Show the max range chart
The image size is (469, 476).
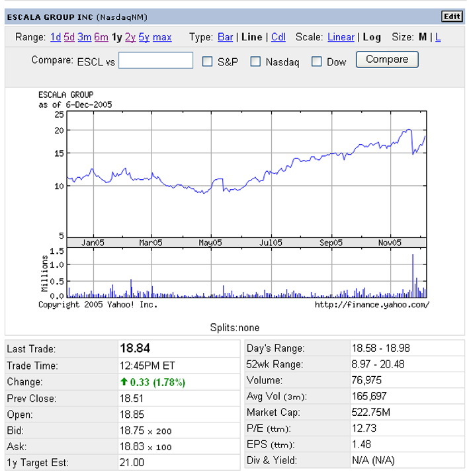tap(162, 37)
